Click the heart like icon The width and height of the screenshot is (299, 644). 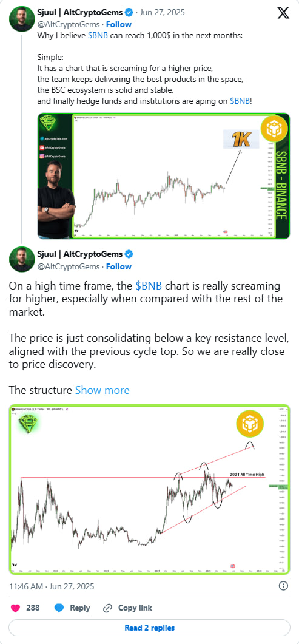pos(15,608)
